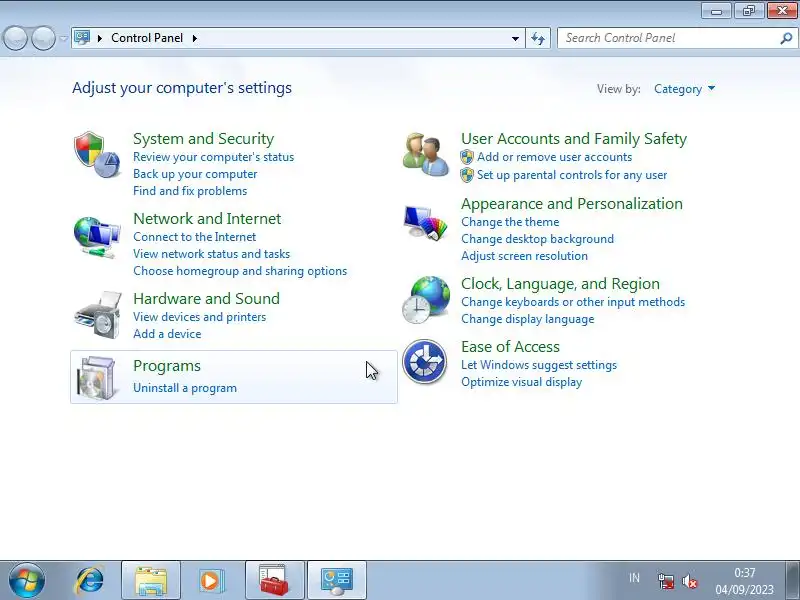This screenshot has width=800, height=600.
Task: Open Appearance and Personalization category
Action: tap(572, 204)
